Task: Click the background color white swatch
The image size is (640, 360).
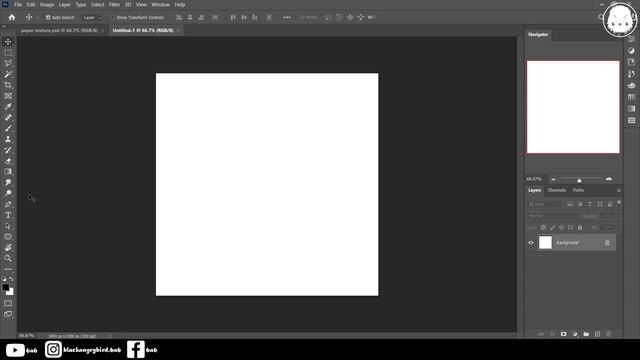Action: (x=11, y=293)
